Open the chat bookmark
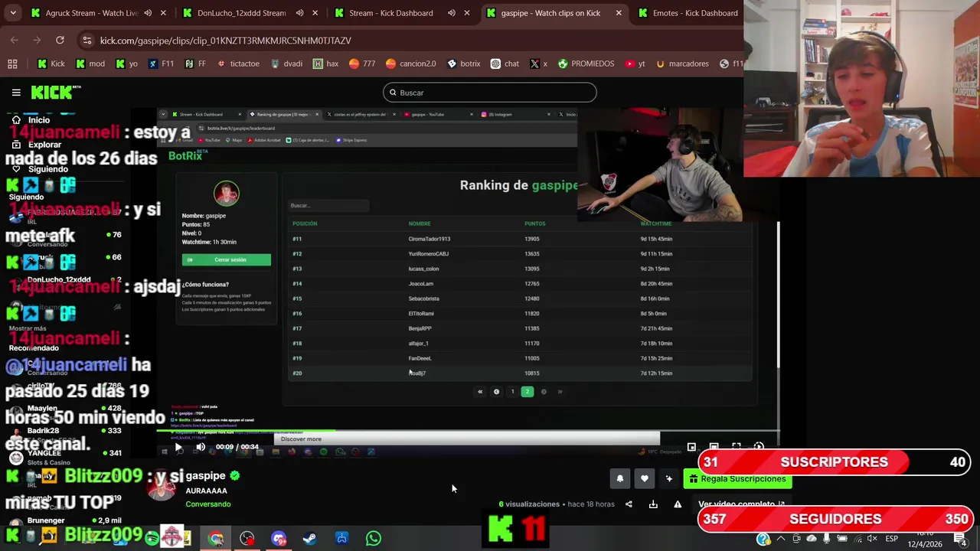Viewport: 980px width, 551px height. (505, 64)
